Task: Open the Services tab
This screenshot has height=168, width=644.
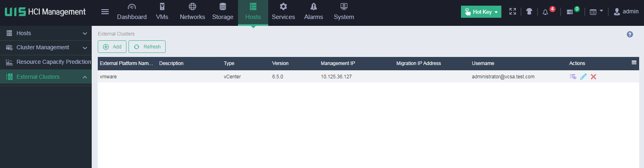Action: [x=283, y=12]
